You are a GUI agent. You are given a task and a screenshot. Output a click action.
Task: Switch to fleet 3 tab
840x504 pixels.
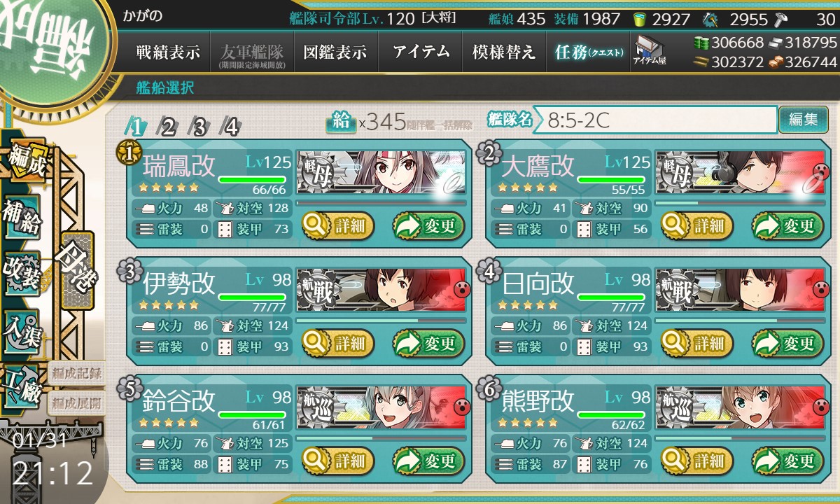[x=199, y=127]
